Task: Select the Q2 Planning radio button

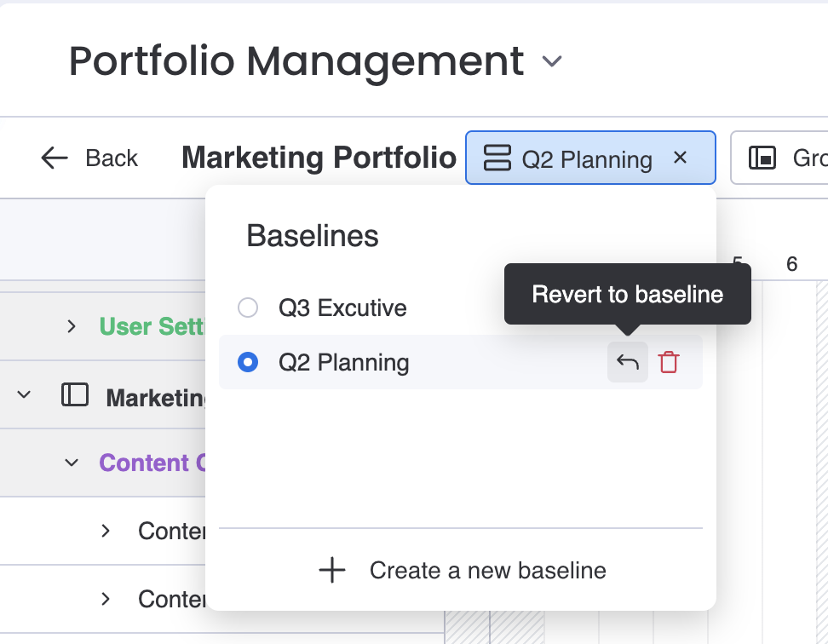Action: pos(248,363)
